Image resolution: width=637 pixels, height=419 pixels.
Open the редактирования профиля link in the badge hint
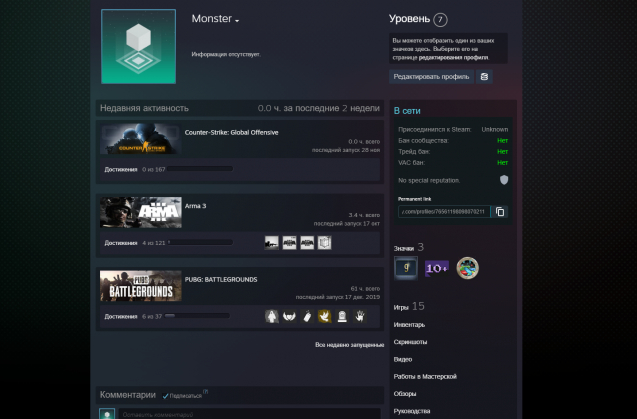pos(453,57)
